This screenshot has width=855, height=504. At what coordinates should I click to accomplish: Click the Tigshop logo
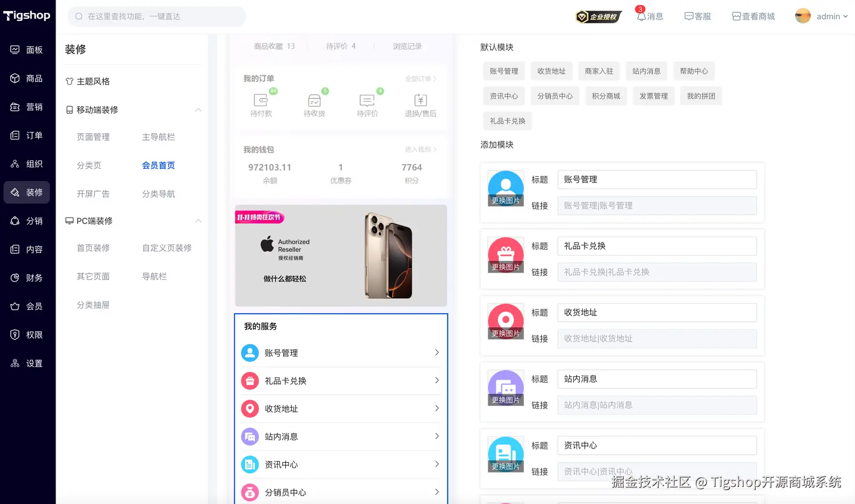[x=27, y=16]
